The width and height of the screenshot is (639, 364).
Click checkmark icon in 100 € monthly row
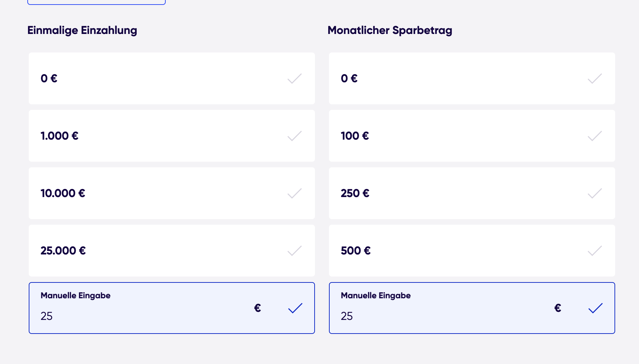click(595, 136)
